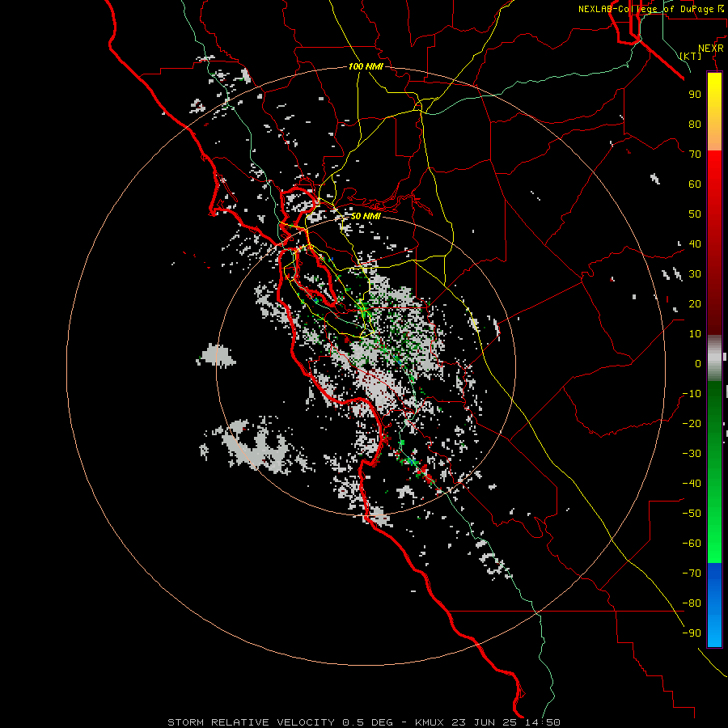
Task: Pick the yellow segment of the velocity color bar
Action: coord(714,112)
